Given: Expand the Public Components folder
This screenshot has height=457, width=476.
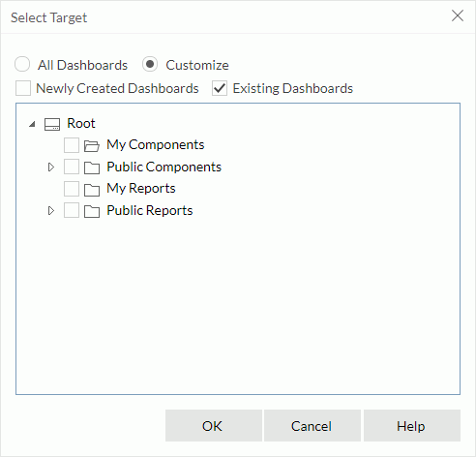Looking at the screenshot, I should pyautogui.click(x=51, y=168).
